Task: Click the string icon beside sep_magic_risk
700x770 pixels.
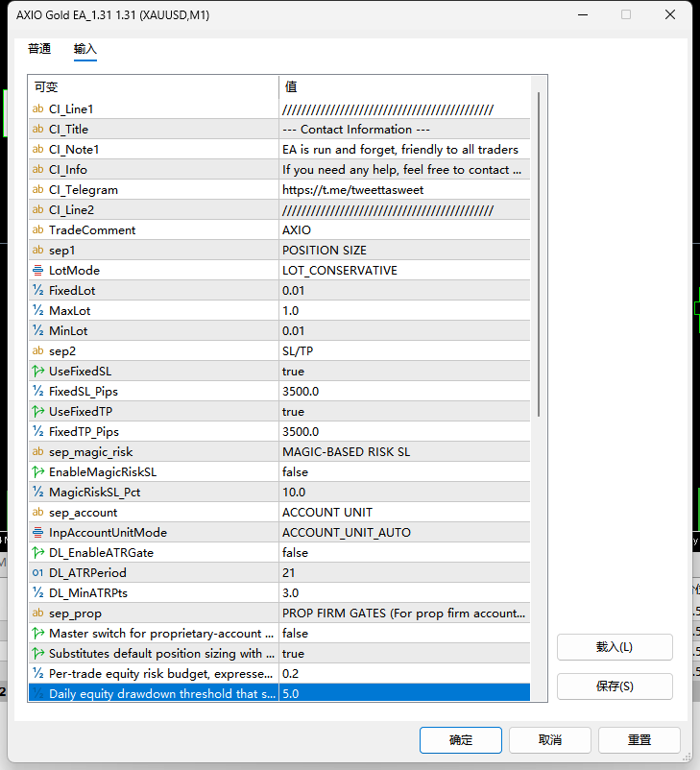Action: point(37,451)
